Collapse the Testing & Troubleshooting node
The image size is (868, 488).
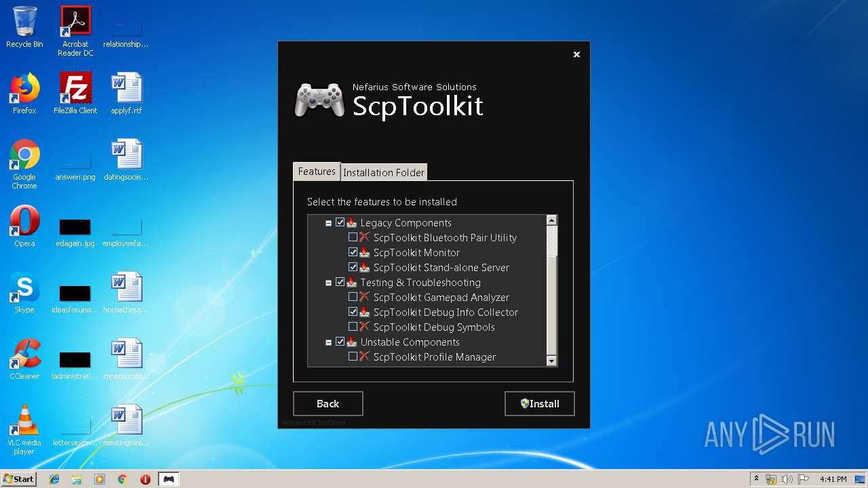(329, 283)
